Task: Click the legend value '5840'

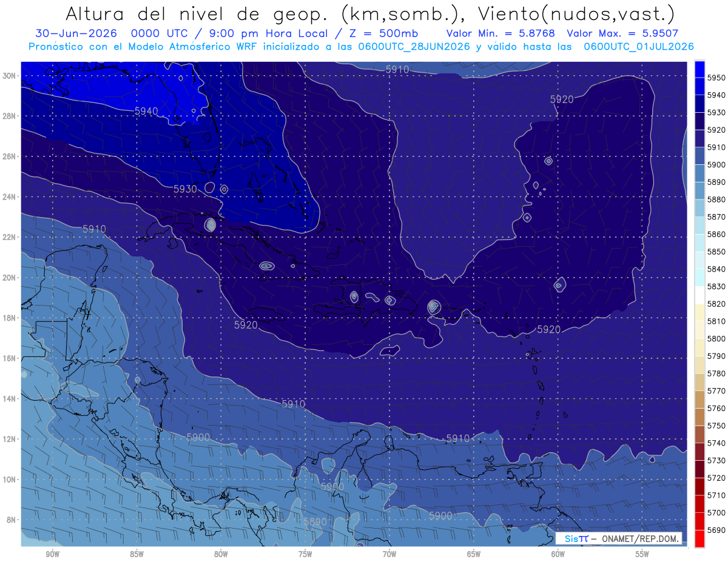Action: pyautogui.click(x=716, y=269)
